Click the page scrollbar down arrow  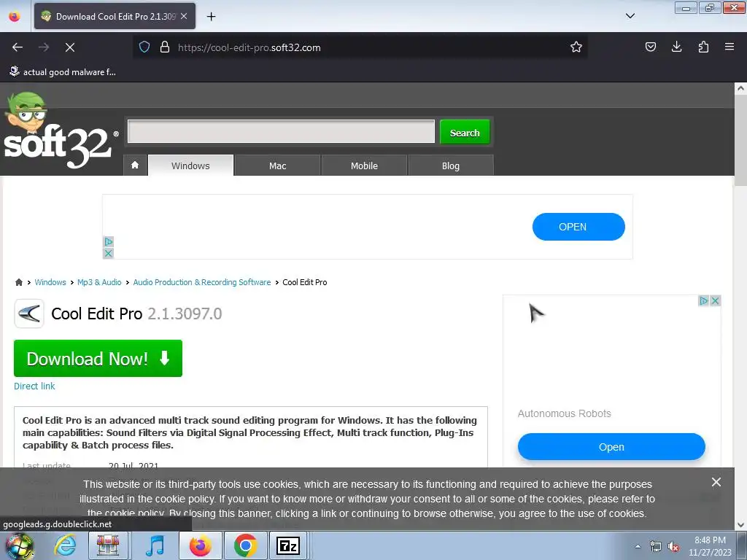pos(740,525)
